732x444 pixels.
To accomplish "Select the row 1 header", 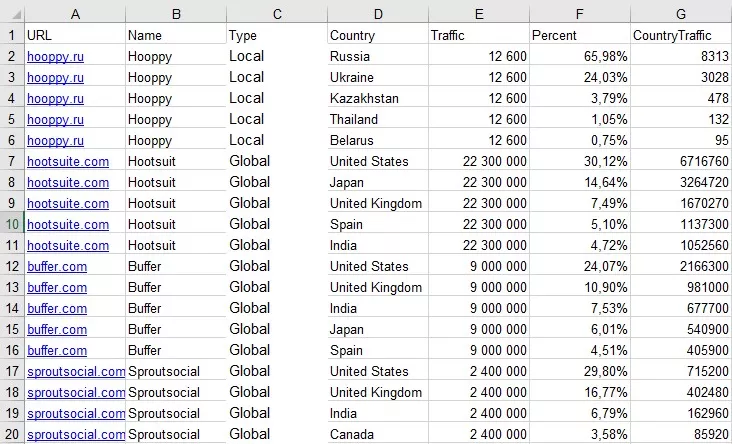I will (x=12, y=35).
